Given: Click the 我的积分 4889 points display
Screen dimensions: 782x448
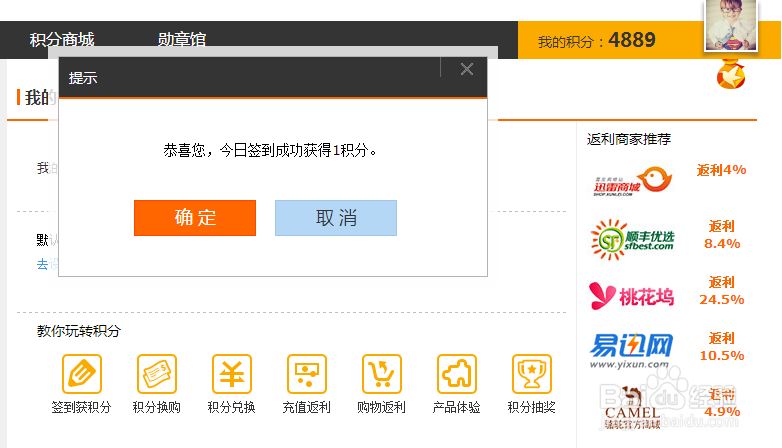Looking at the screenshot, I should point(596,40).
